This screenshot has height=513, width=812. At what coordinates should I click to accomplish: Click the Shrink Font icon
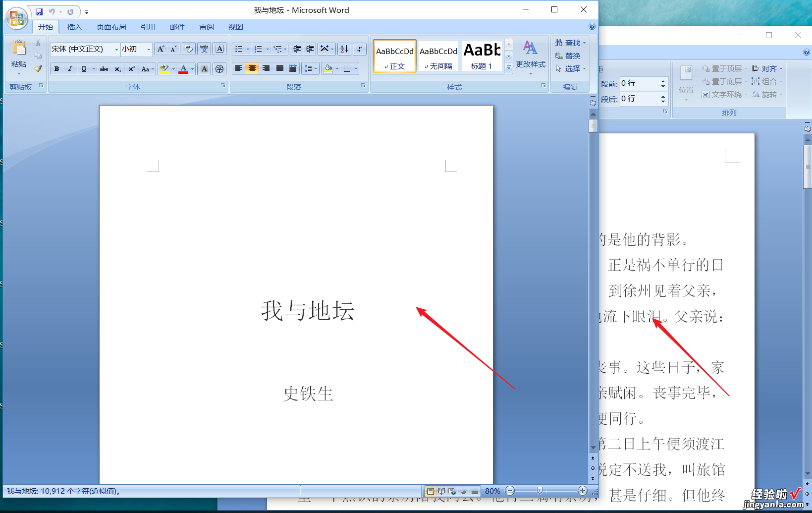coord(173,49)
